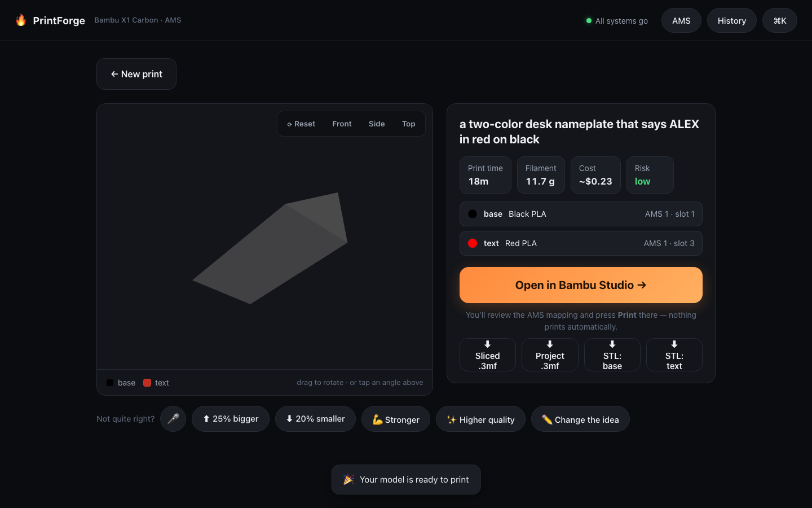Reset the 3D model view
812x508 pixels.
[x=301, y=124]
